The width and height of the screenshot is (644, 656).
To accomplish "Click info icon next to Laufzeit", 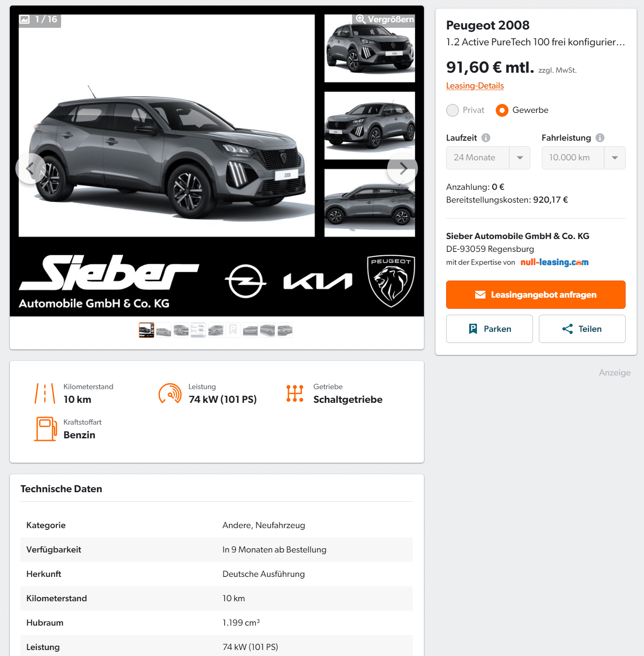I will 486,138.
